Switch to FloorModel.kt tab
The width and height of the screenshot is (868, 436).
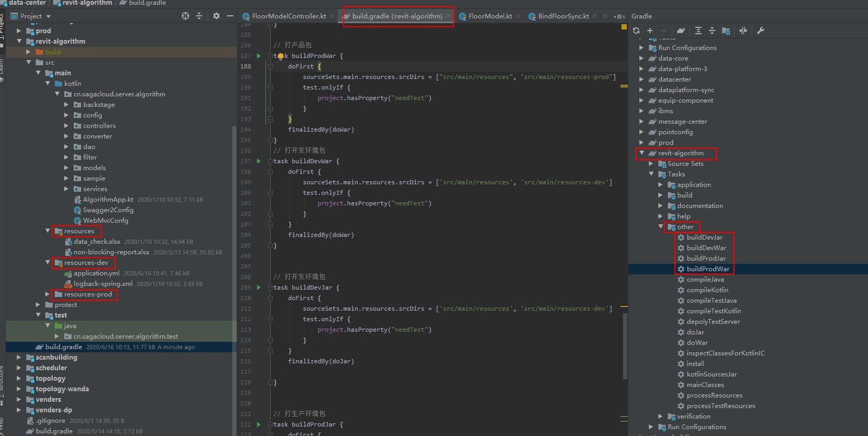[490, 16]
